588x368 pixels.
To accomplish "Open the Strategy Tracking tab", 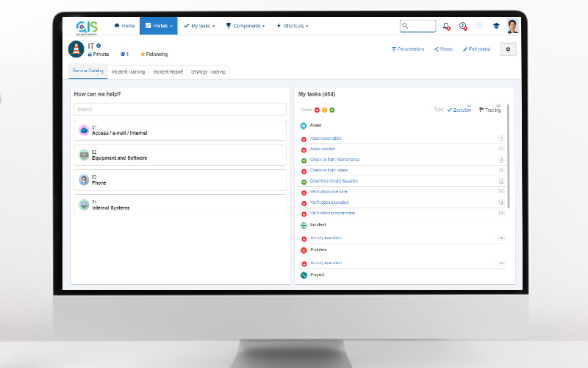I will [x=208, y=72].
